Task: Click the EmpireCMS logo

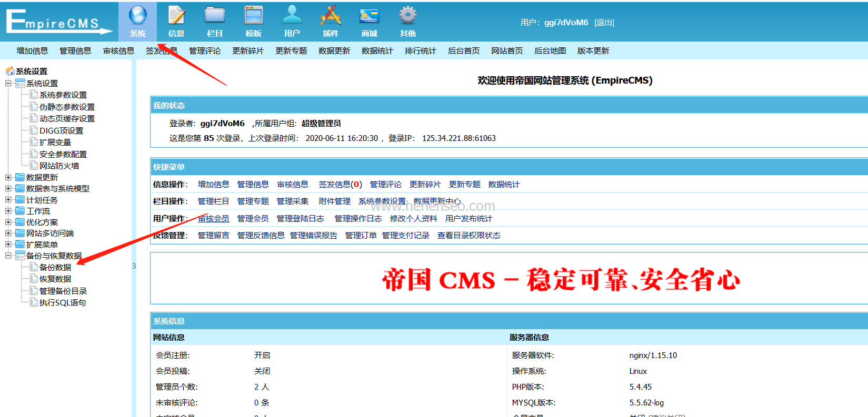Action: click(59, 22)
